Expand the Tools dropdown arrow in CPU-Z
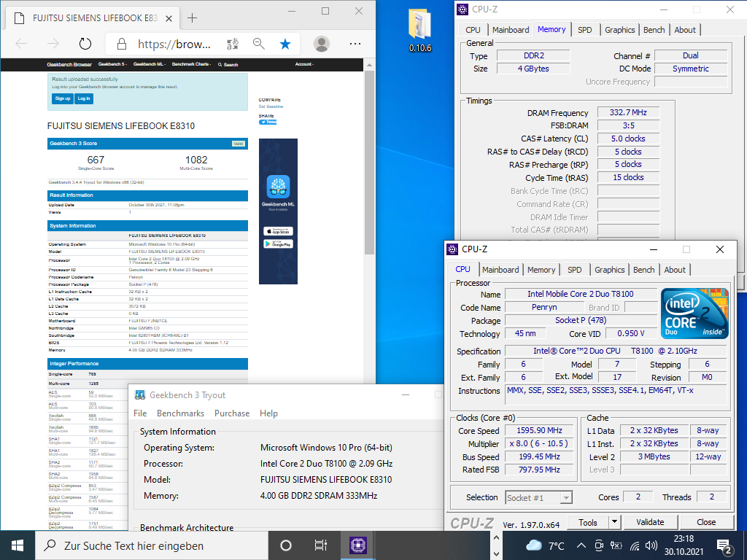Image resolution: width=747 pixels, height=560 pixels. pyautogui.click(x=615, y=522)
